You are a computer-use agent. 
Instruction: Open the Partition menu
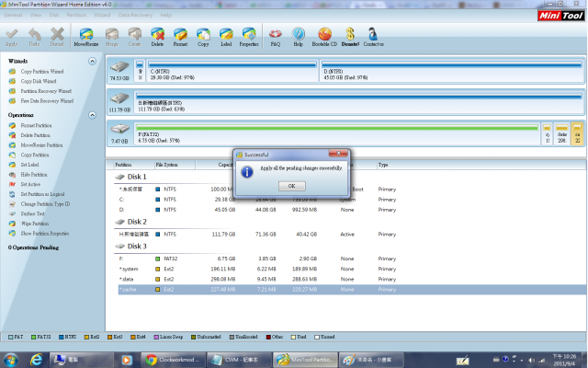(x=76, y=15)
